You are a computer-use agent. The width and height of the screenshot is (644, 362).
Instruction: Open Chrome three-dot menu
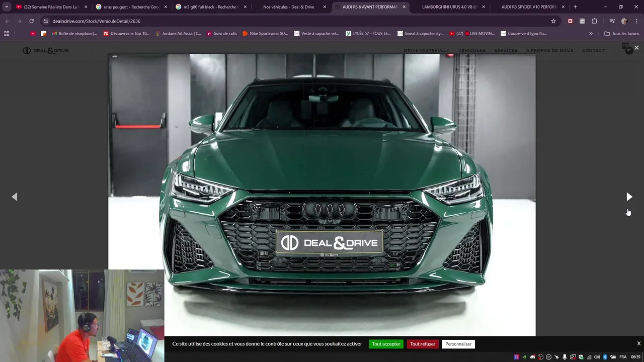click(636, 21)
